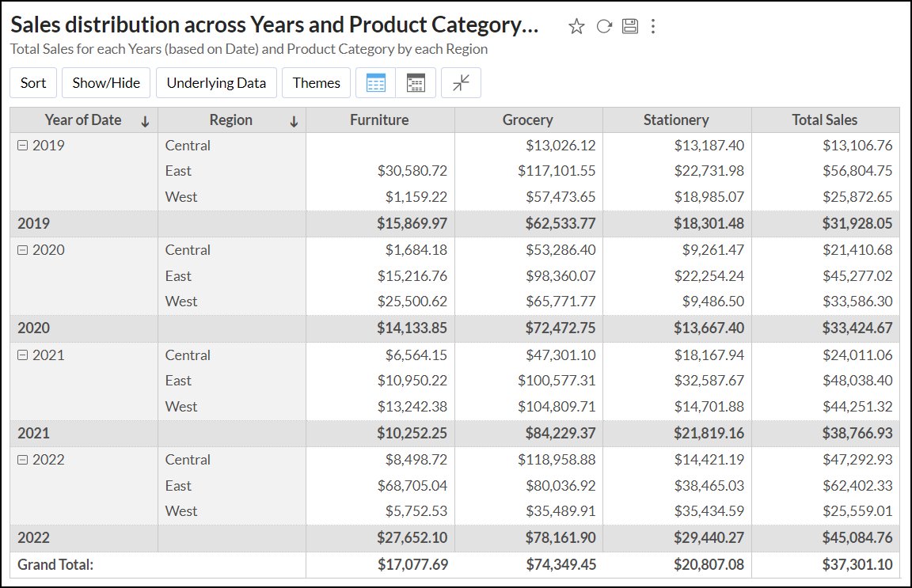Collapse the 2020 year group

(22, 250)
